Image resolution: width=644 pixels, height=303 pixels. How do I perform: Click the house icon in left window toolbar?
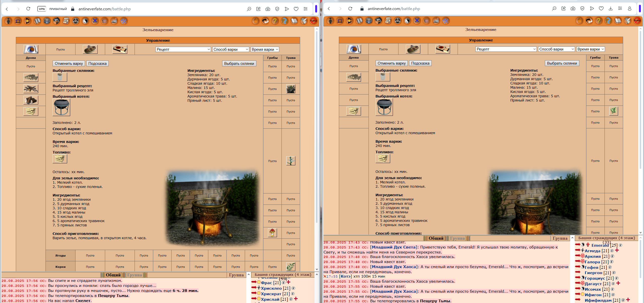point(256,21)
